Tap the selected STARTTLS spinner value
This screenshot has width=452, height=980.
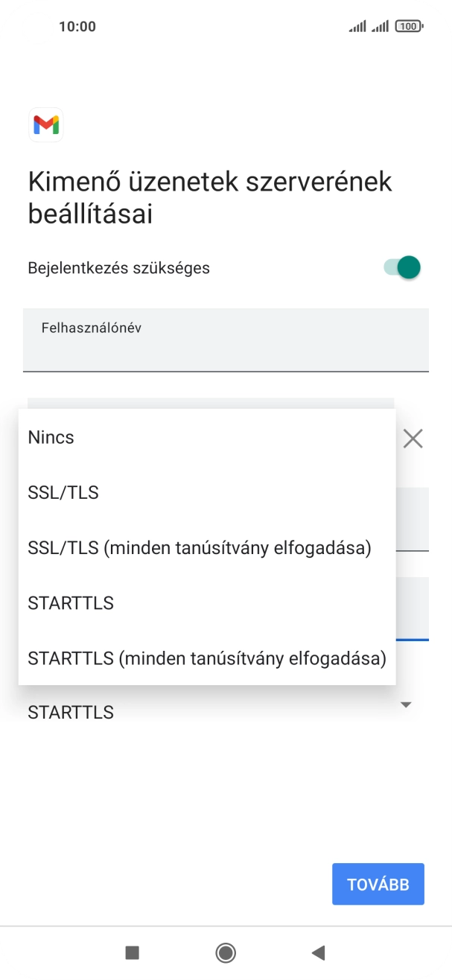(x=71, y=713)
